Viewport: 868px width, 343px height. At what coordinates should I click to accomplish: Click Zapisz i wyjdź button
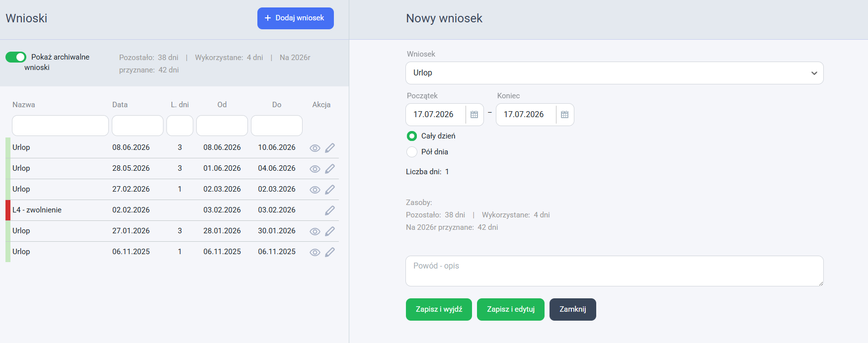coord(439,309)
